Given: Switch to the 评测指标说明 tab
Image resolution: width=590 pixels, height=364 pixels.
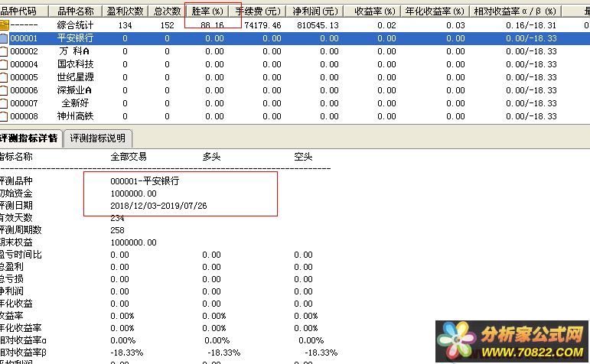Looking at the screenshot, I should click(x=98, y=138).
